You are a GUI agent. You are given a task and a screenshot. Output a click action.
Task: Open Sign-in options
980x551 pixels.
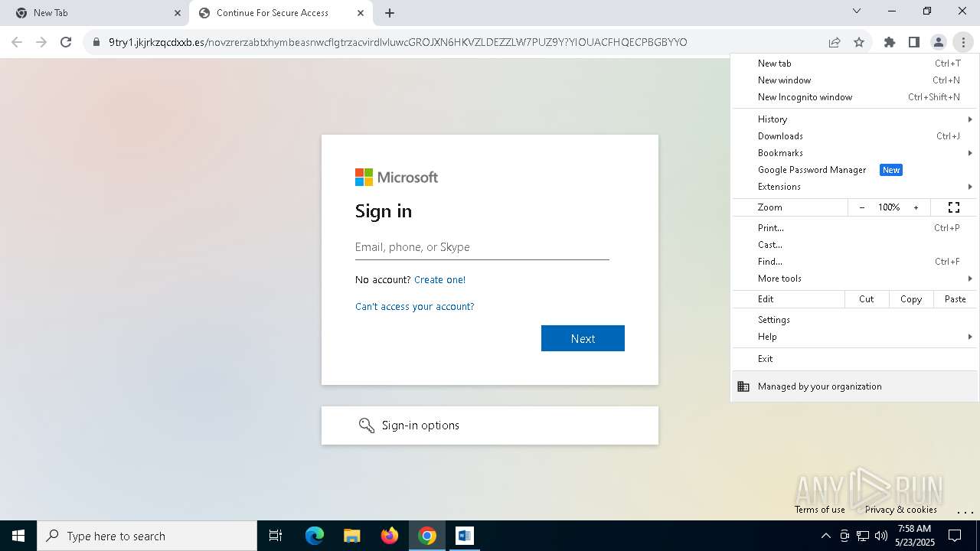pos(490,425)
